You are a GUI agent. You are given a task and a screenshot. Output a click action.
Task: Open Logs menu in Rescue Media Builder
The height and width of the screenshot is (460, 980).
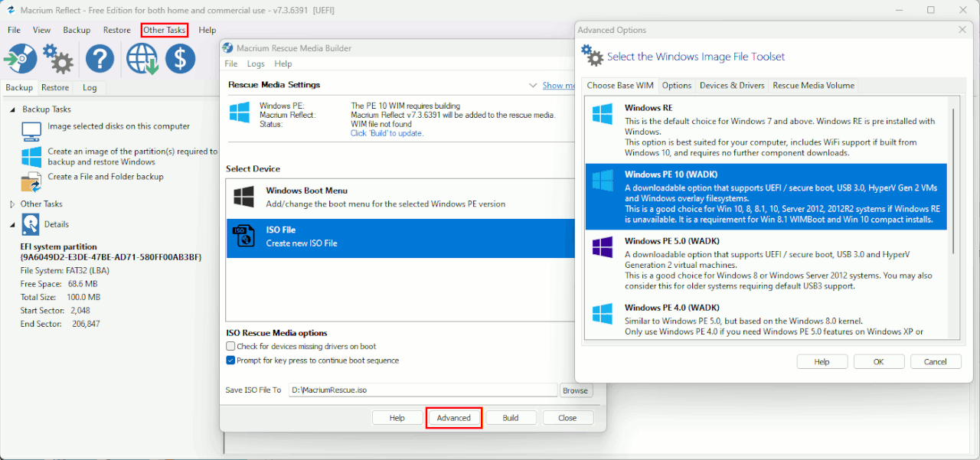click(x=256, y=64)
